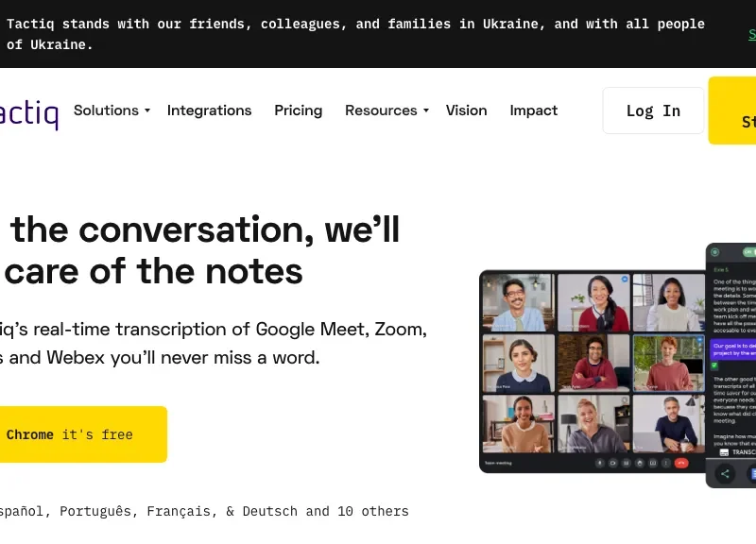756x544 pixels.
Task: Open the Vision page
Action: 466,110
